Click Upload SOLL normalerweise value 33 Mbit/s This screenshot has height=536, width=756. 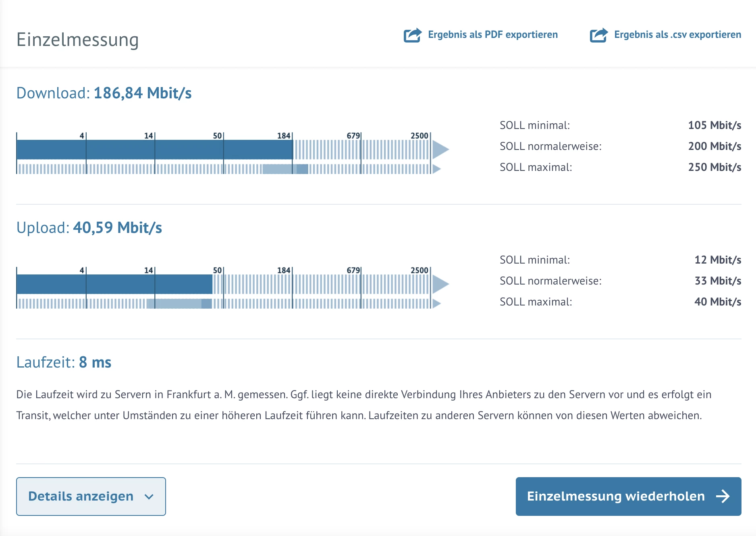718,281
